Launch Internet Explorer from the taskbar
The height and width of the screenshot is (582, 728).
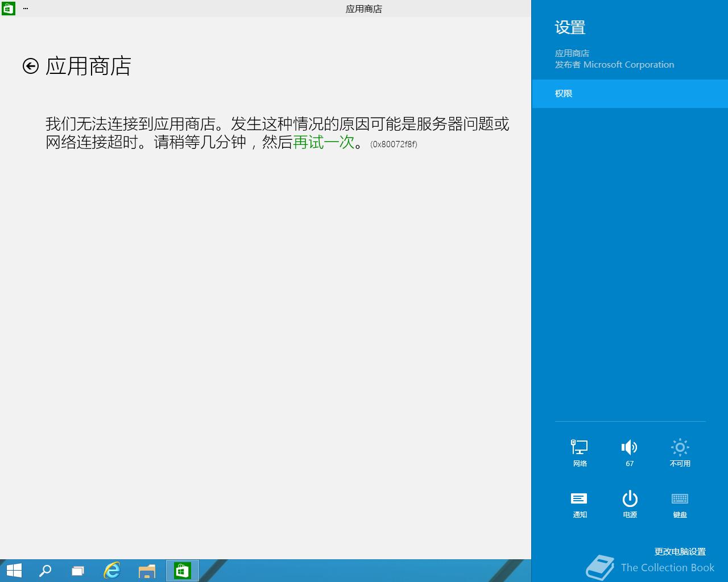pos(112,571)
